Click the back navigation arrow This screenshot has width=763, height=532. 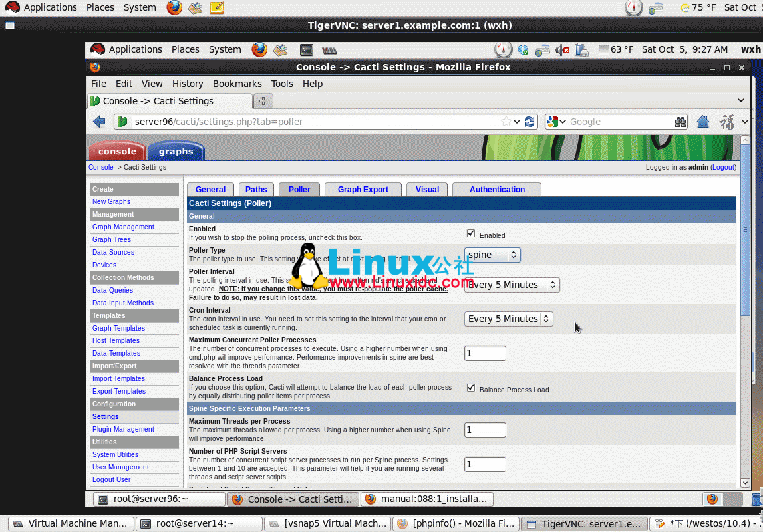click(x=98, y=121)
